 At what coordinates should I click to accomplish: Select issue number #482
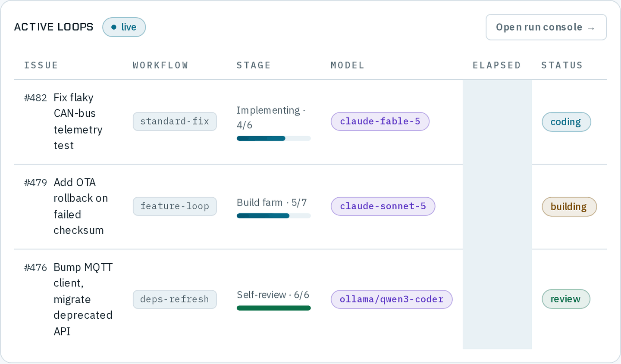point(35,98)
